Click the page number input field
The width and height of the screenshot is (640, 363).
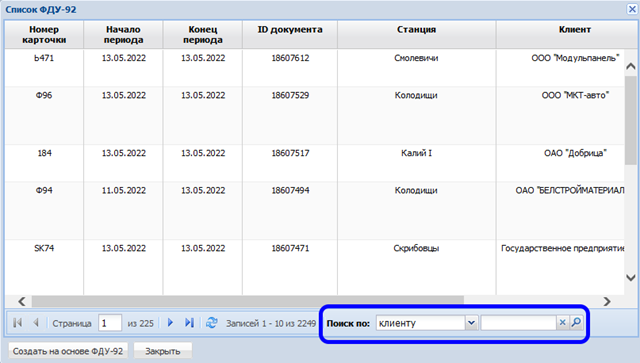(x=110, y=323)
